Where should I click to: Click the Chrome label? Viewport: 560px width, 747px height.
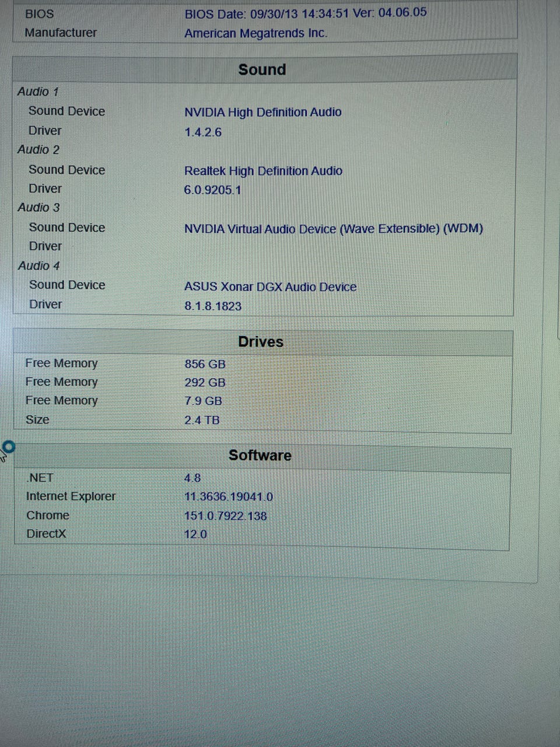(x=48, y=515)
